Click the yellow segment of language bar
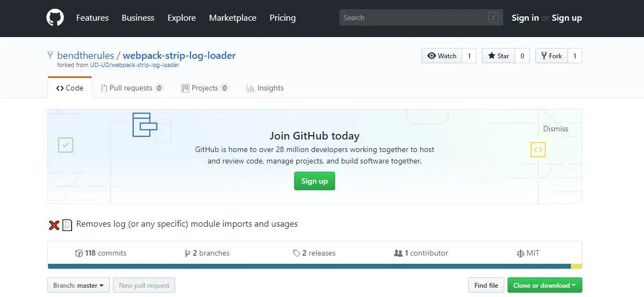This screenshot has height=297, width=644. click(576, 266)
